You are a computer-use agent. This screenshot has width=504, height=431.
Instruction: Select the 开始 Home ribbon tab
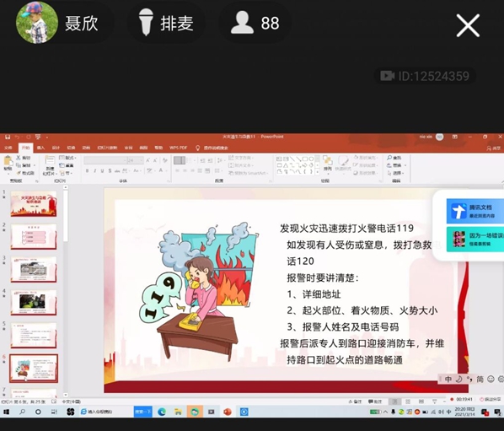click(x=25, y=148)
